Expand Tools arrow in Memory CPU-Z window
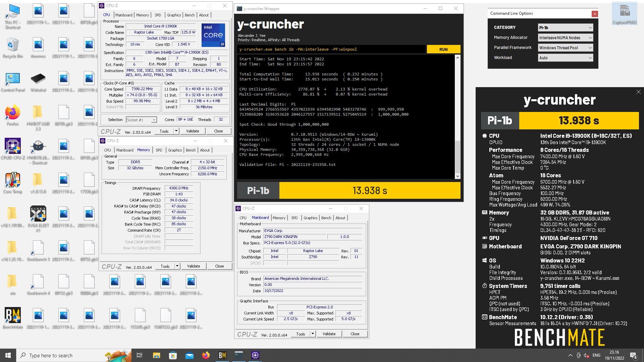The height and width of the screenshot is (362, 644). coord(177,266)
